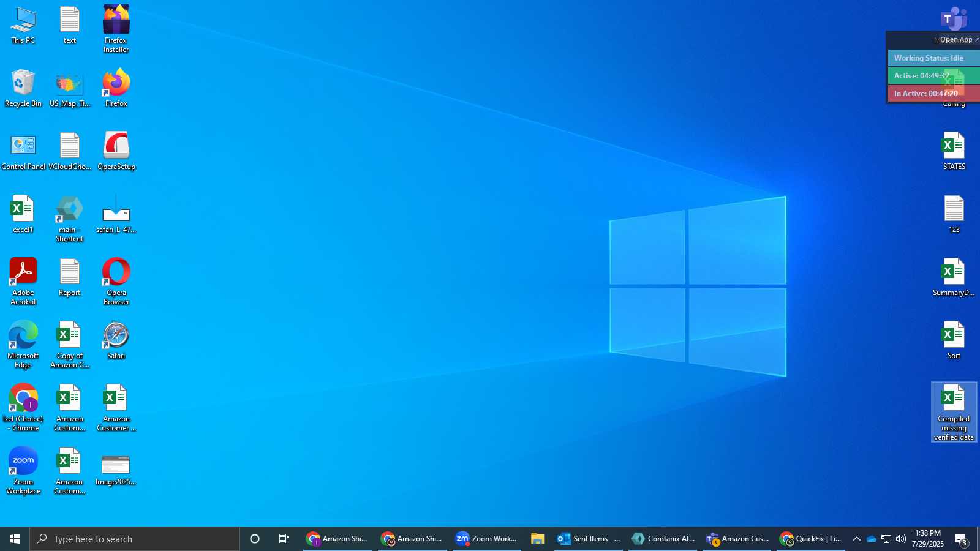Click the 'Working Status: Idle' bar
Viewport: 980px width, 551px height.
934,58
